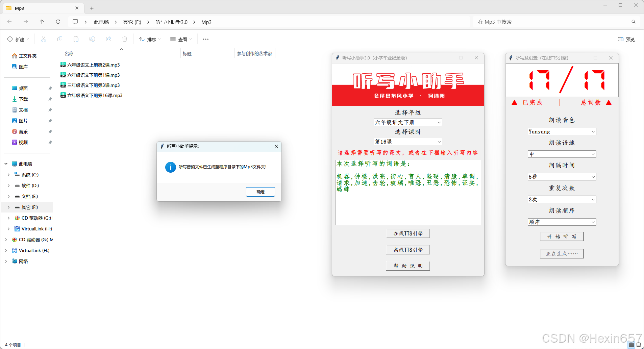
Task: Close the Mp3 Explorer tab
Action: click(x=77, y=8)
